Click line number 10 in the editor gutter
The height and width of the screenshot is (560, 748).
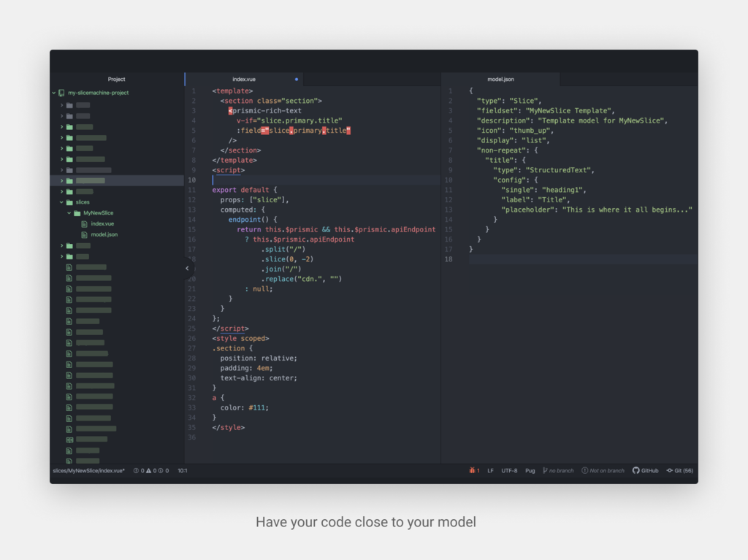[192, 179]
